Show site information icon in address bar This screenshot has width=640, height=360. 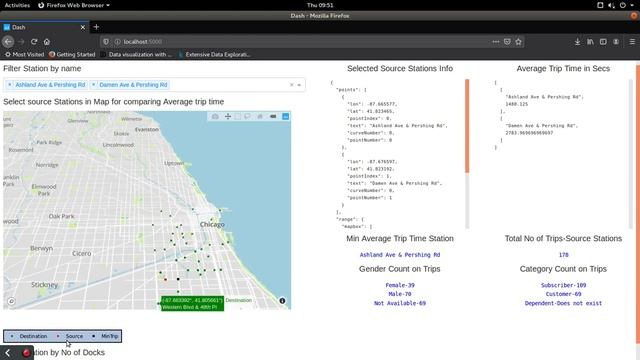click(117, 42)
